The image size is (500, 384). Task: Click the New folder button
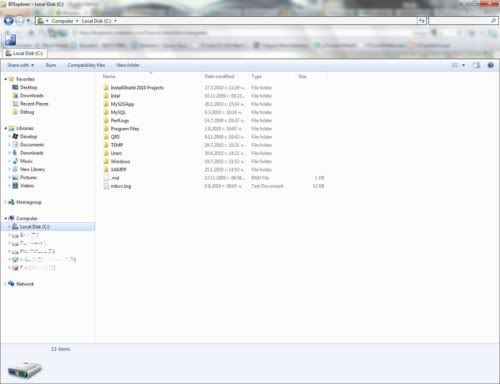tap(128, 65)
